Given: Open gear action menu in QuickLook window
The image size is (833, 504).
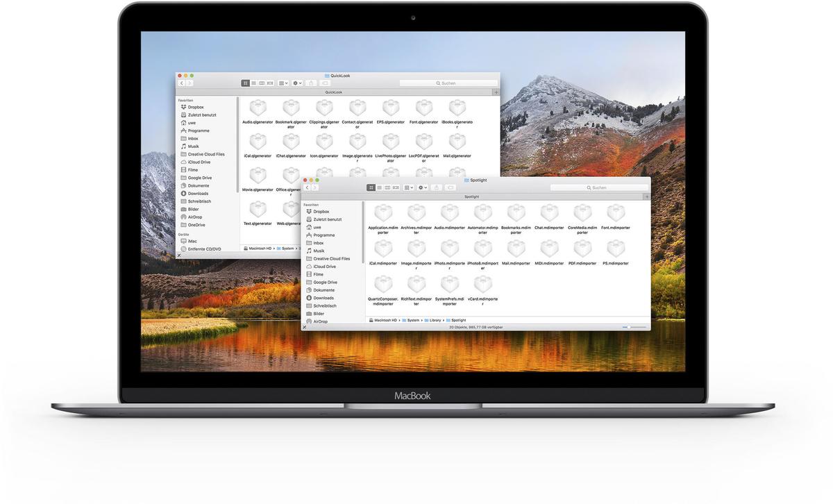Looking at the screenshot, I should click(x=297, y=83).
